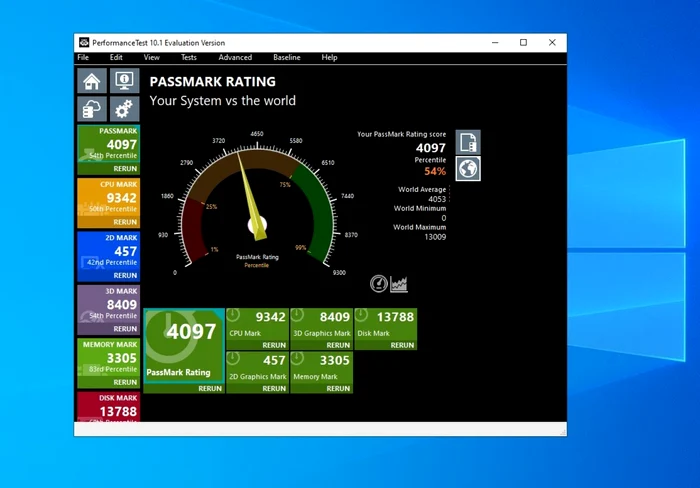The width and height of the screenshot is (700, 488).
Task: Click the World Average 4053 value
Action: tap(437, 199)
